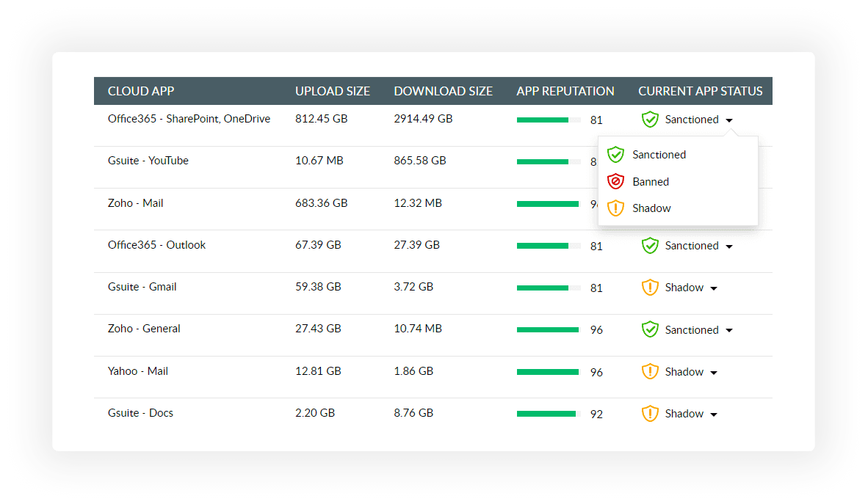Sort by the DOWNLOAD SIZE column header

[x=443, y=91]
